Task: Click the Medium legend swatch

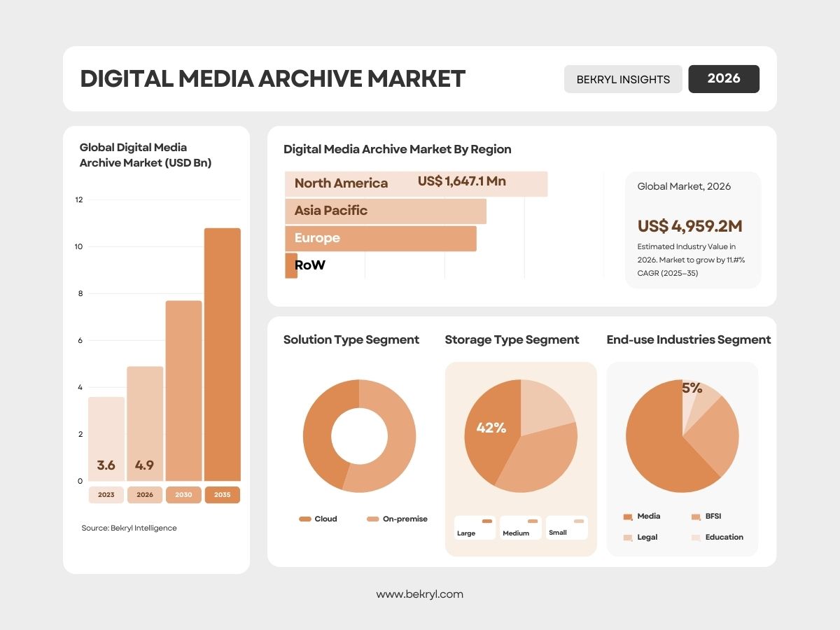Action: (x=533, y=521)
